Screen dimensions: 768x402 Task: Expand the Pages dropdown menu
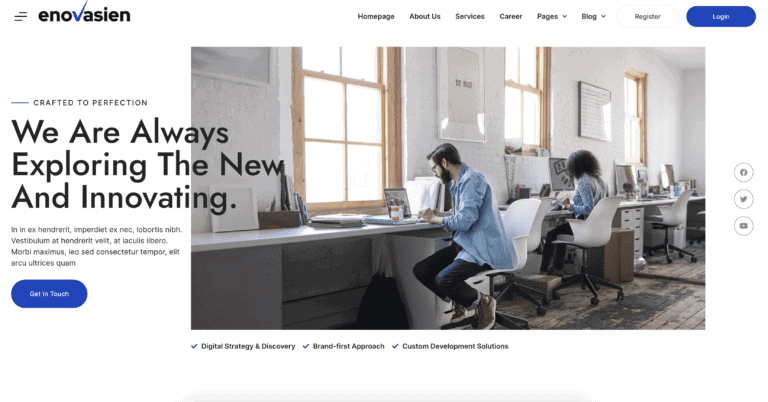tap(552, 16)
